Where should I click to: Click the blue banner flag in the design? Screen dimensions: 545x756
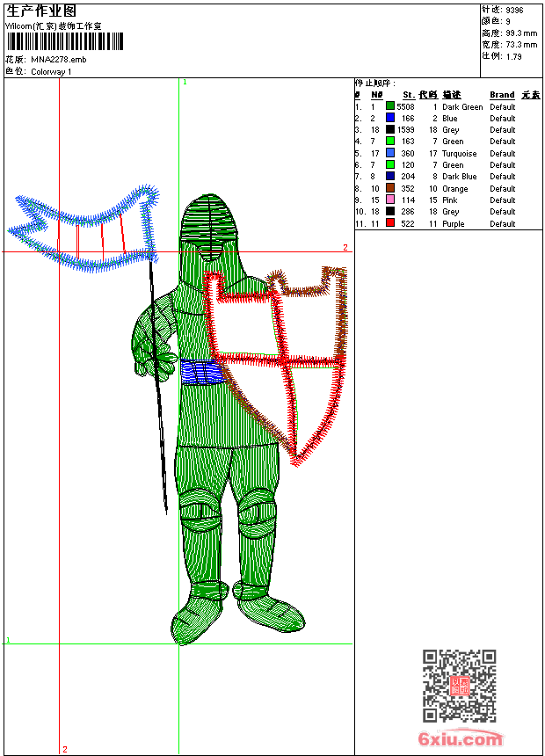(x=84, y=227)
